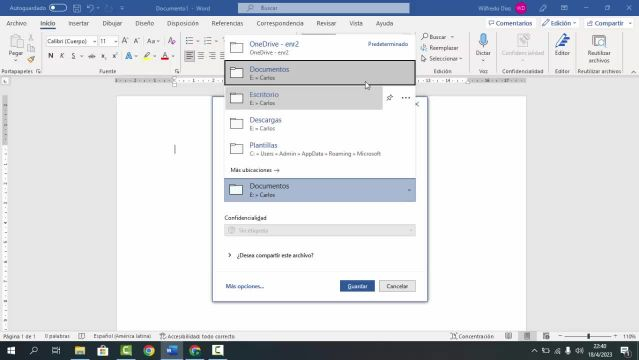Screen dimensions: 639x360
Task: Open Portapapeles group dialog launcher
Action: point(38,71)
